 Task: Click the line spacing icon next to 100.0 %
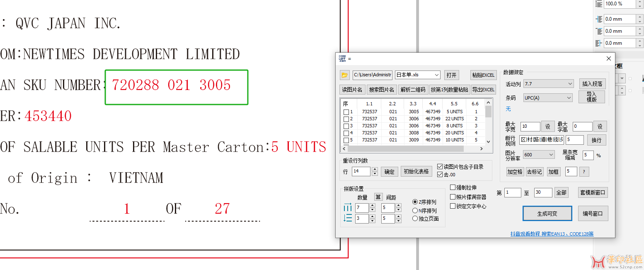(599, 4)
